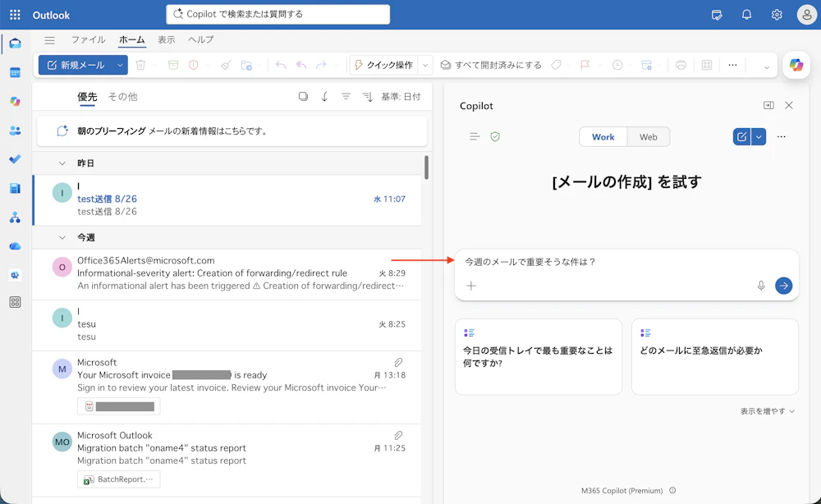Open the 朝のブリーフィング banner
The height and width of the screenshot is (504, 821).
point(232,131)
